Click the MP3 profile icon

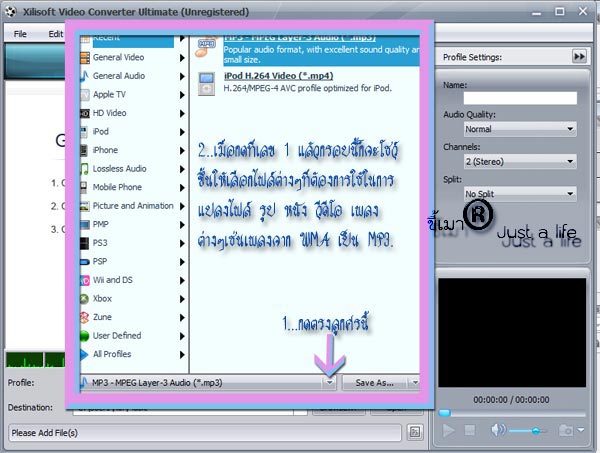(x=207, y=46)
